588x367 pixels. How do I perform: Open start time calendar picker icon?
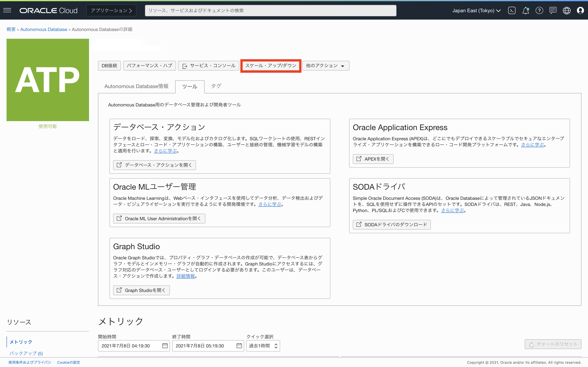click(x=165, y=346)
